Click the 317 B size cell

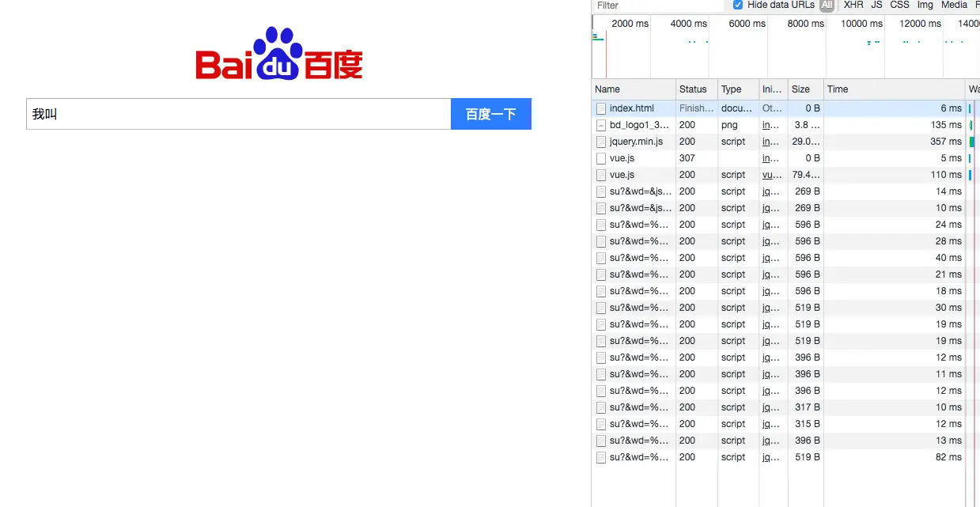click(806, 407)
